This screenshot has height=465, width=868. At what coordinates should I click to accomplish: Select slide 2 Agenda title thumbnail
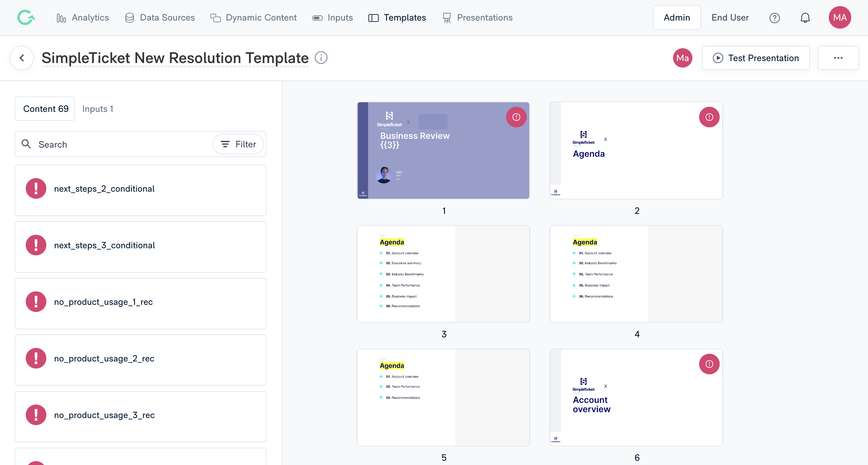[x=636, y=150]
